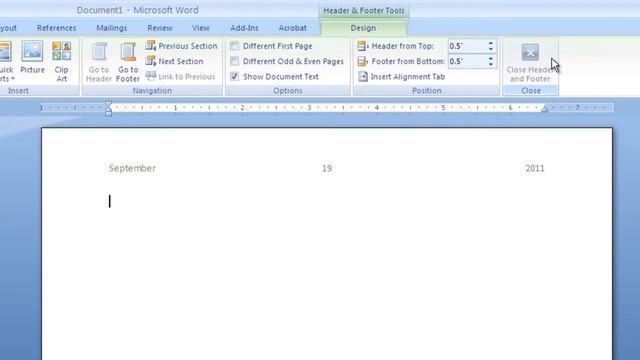
Task: Increase Footer from Bottom value
Action: [491, 58]
